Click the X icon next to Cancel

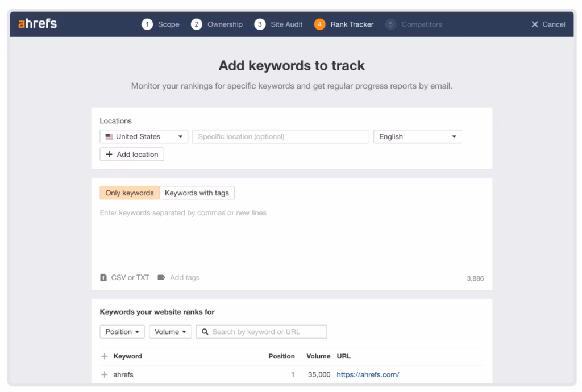point(534,24)
